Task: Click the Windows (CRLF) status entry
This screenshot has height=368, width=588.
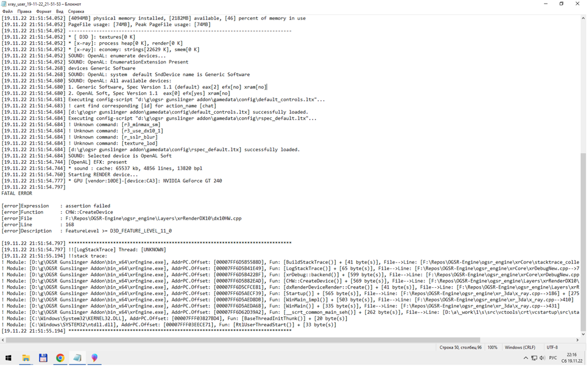Action: [x=520, y=348]
